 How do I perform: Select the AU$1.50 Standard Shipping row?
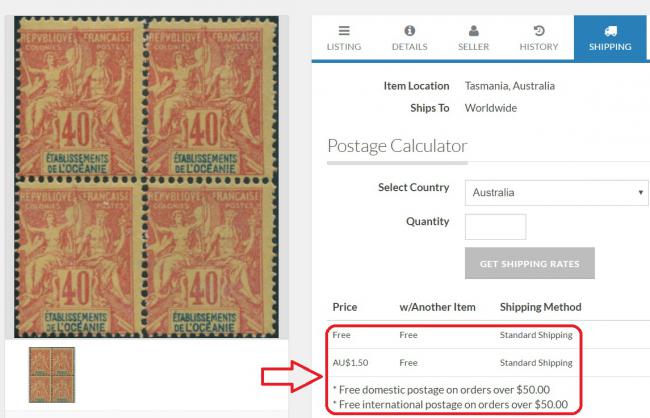pyautogui.click(x=453, y=363)
